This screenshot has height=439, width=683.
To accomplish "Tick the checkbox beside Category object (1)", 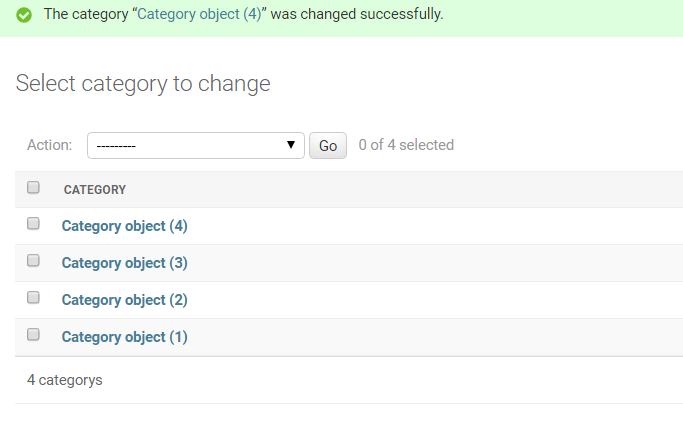I will pyautogui.click(x=33, y=334).
